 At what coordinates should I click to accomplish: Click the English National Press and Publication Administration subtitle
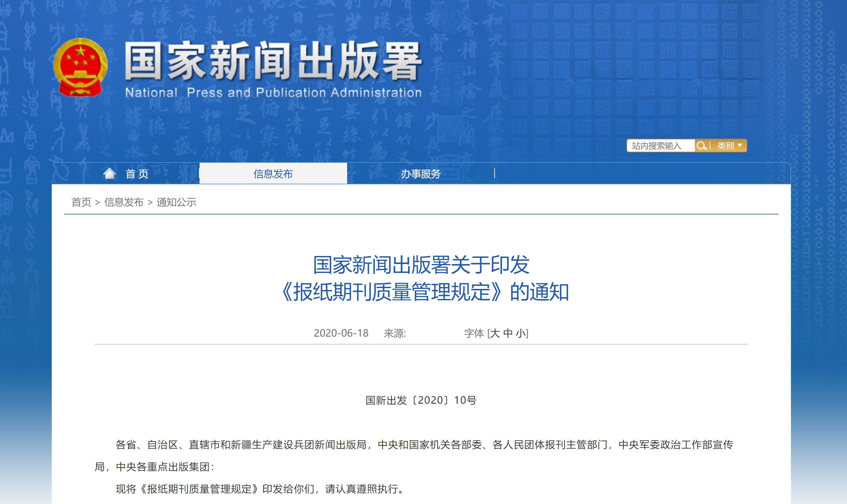coord(273,92)
